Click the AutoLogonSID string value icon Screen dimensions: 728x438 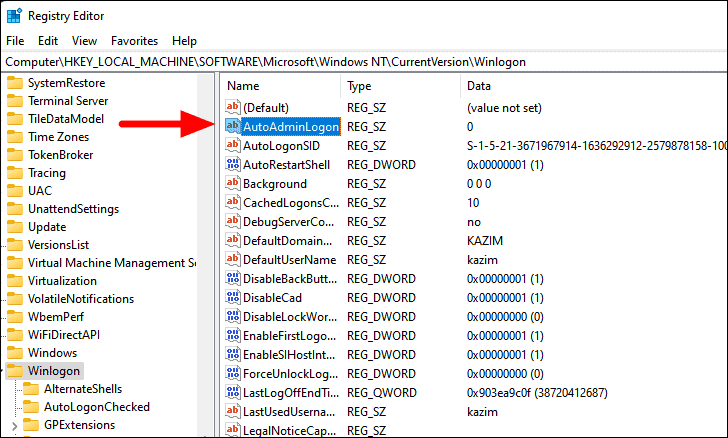pos(233,145)
